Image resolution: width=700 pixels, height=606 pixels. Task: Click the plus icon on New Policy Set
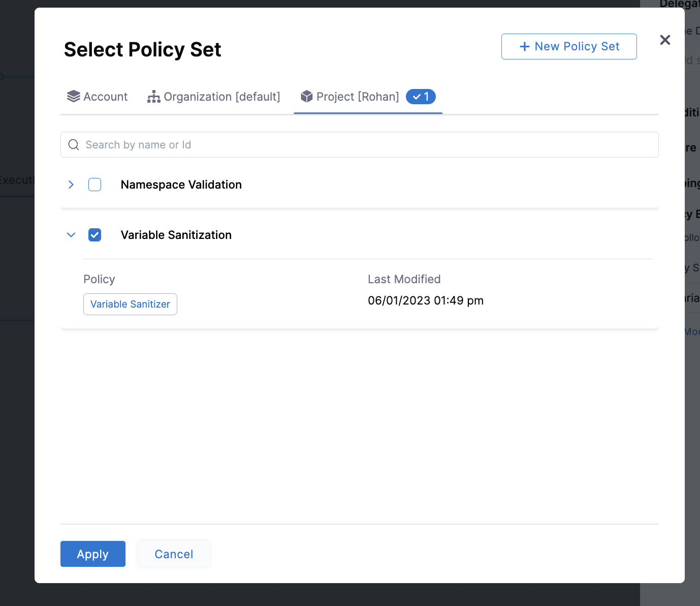click(525, 47)
